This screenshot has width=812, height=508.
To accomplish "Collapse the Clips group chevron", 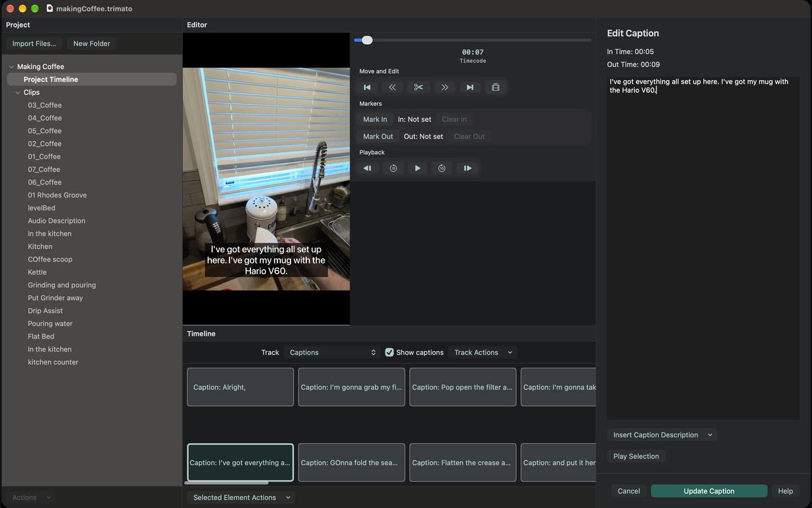I will click(17, 93).
